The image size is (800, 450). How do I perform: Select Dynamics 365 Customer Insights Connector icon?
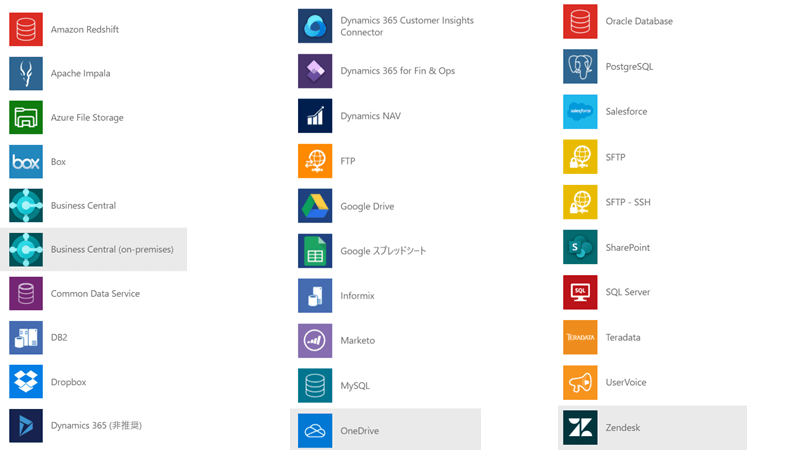click(x=315, y=26)
